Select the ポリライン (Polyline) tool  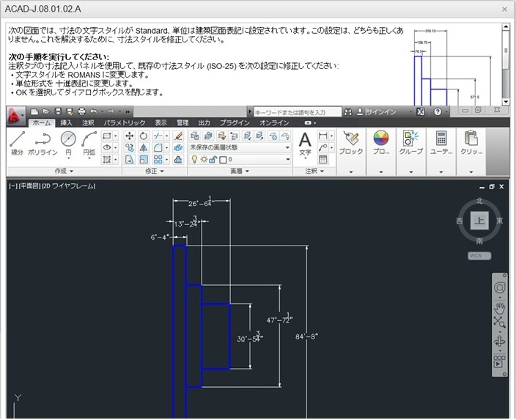[43, 142]
